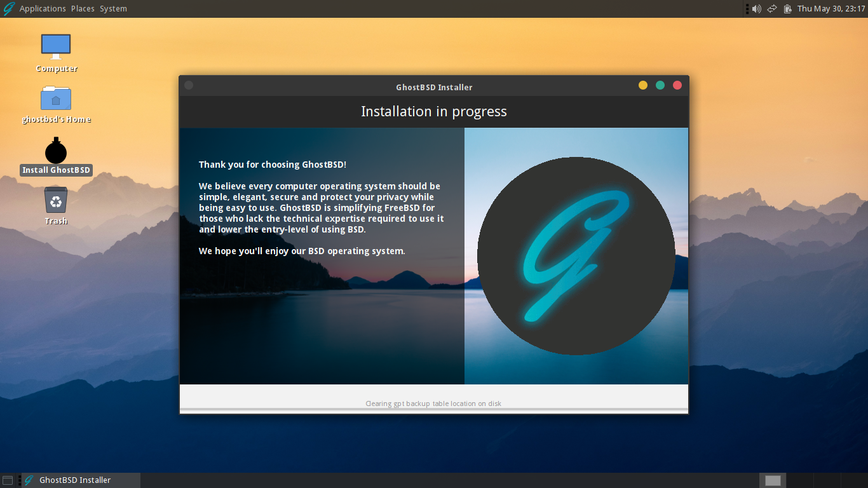This screenshot has width=868, height=488.
Task: Click the green maximize button of installer
Action: point(660,85)
